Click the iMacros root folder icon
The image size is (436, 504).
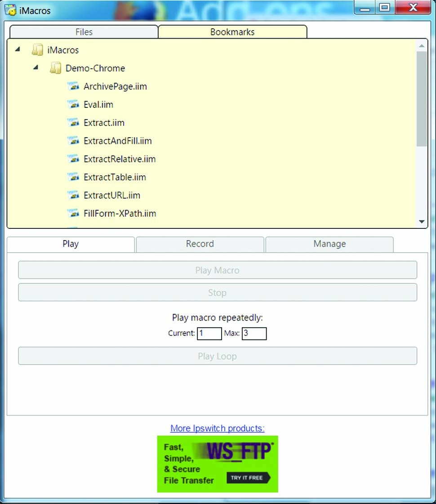click(x=37, y=50)
